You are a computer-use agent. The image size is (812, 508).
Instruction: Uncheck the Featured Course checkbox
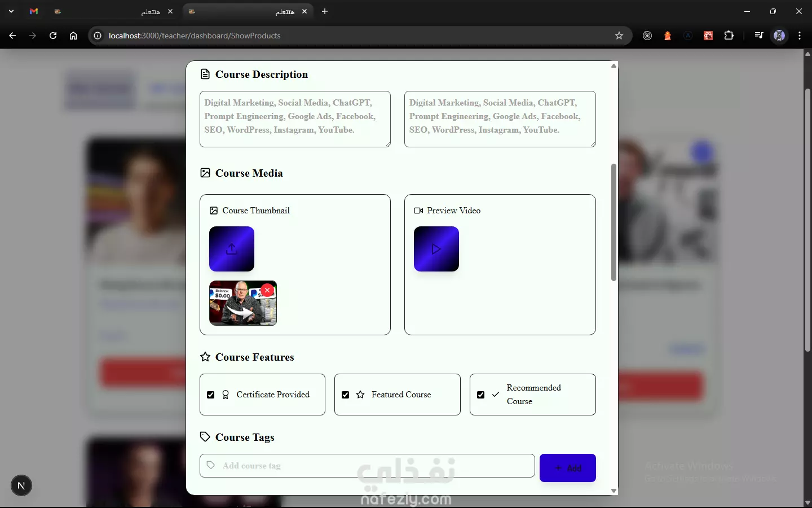346,395
